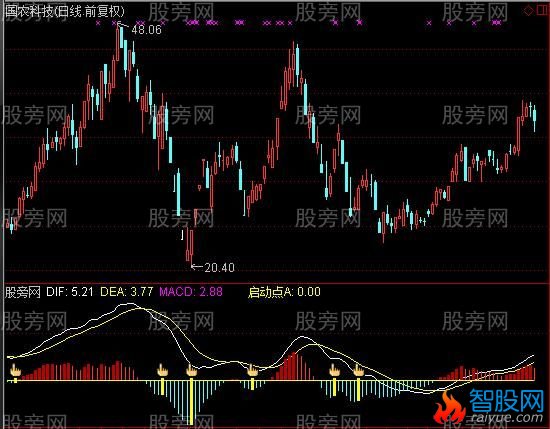Select the tallest yellow MACD signal bar
Viewport: 550px width, 429px height.
coord(191,402)
